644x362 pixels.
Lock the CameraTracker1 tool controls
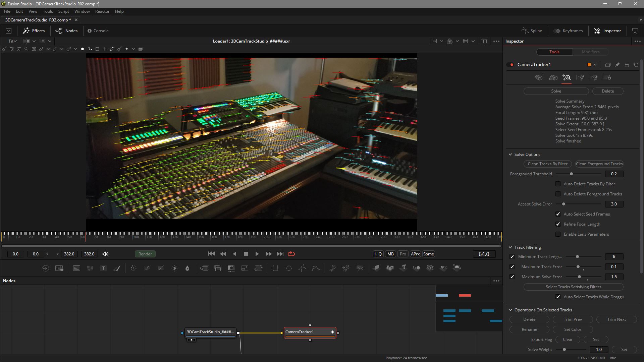coord(627,65)
